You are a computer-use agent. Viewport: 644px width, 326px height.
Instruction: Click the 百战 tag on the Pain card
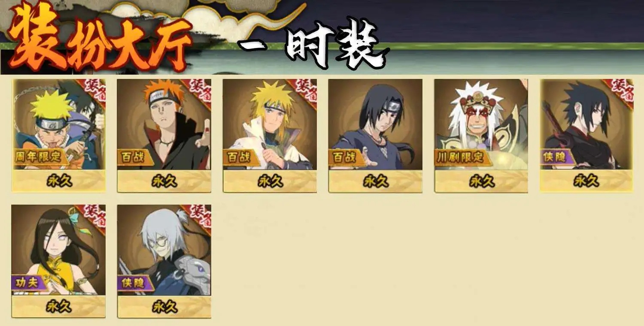pos(132,157)
